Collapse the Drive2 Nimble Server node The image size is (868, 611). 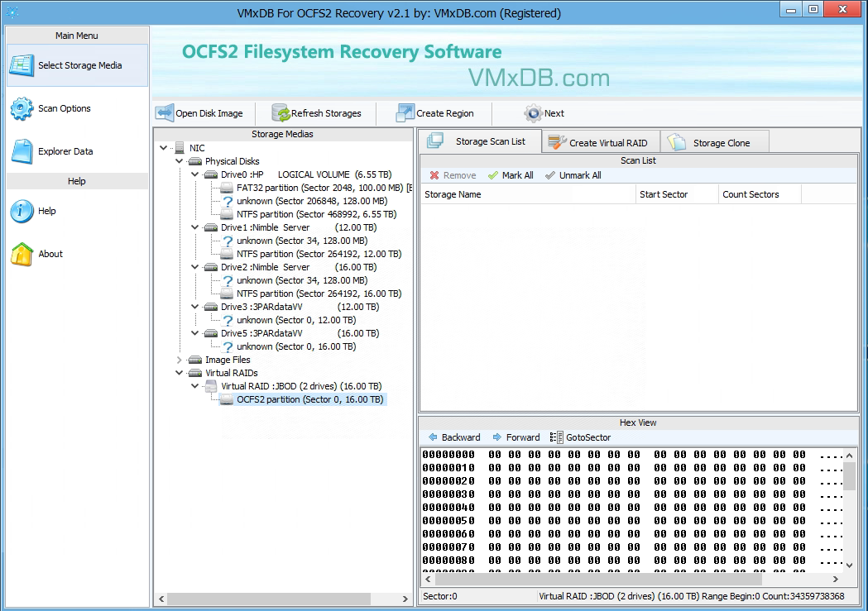194,267
